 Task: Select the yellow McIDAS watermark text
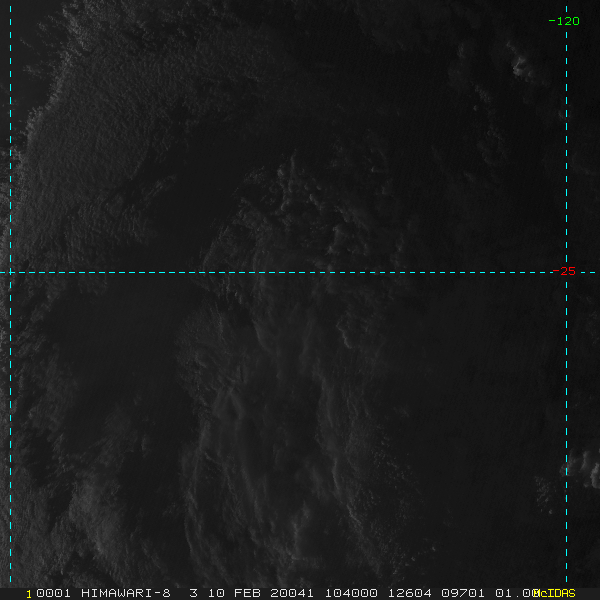(x=554, y=593)
